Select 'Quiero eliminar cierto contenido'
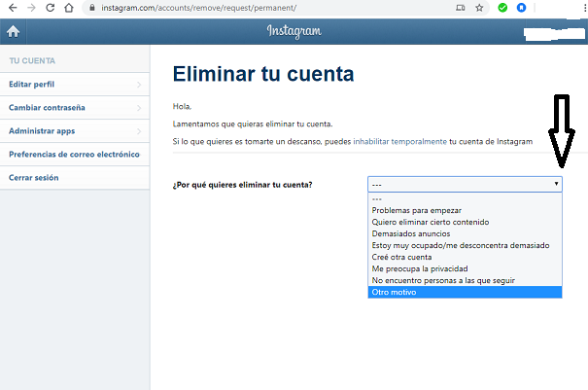 (465, 222)
